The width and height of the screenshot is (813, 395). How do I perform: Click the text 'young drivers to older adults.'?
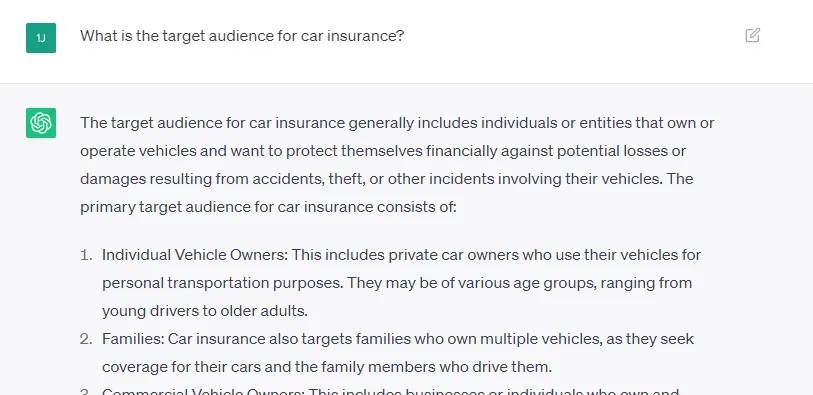[x=205, y=311]
